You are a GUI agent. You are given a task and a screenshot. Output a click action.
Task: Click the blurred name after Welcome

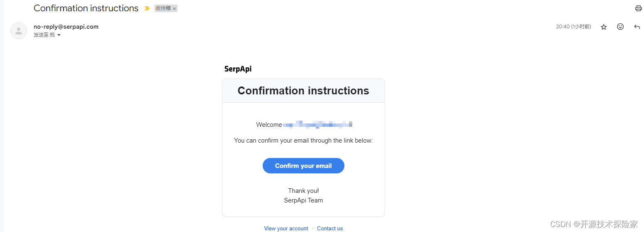[x=317, y=124]
